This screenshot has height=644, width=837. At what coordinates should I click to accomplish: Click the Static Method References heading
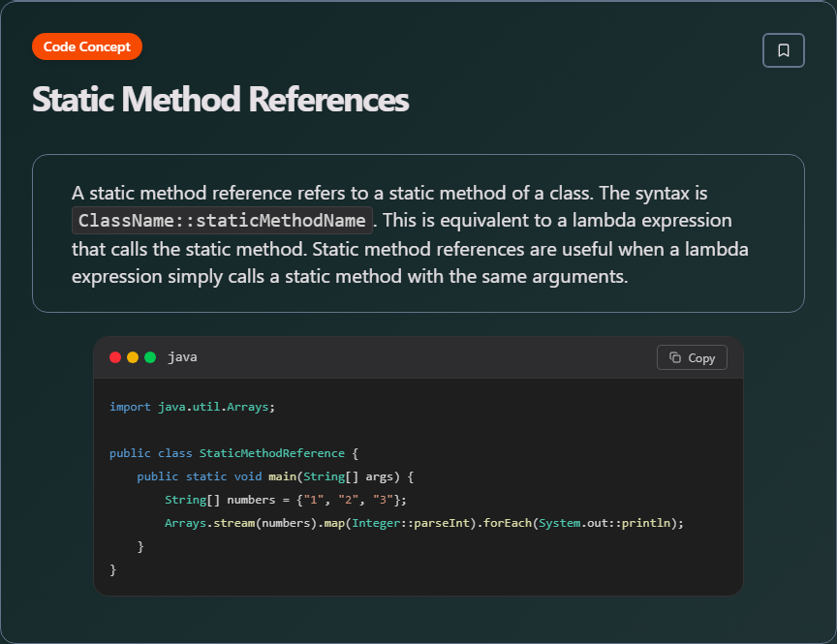pyautogui.click(x=221, y=99)
